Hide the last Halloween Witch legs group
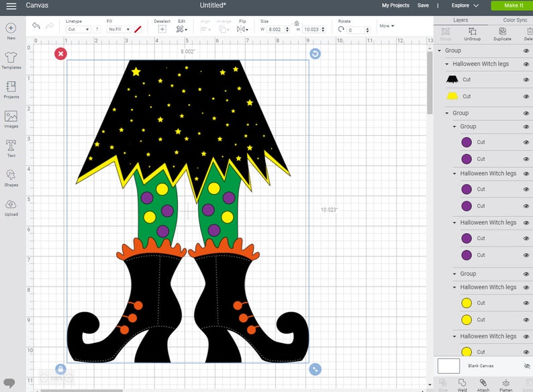Image resolution: width=533 pixels, height=392 pixels. [x=526, y=336]
